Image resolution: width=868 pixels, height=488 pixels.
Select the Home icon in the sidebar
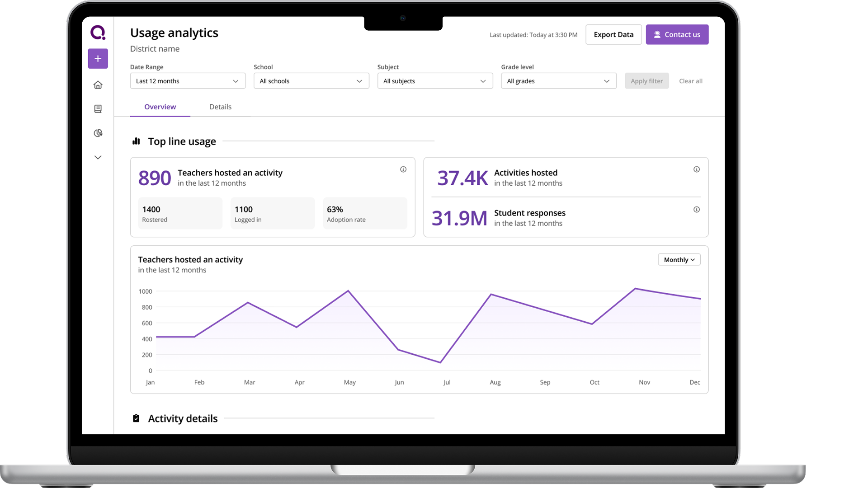click(98, 84)
